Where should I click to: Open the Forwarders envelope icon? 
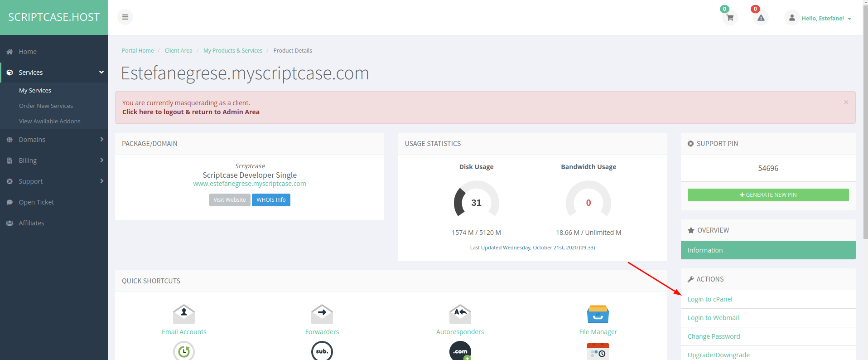pyautogui.click(x=322, y=314)
